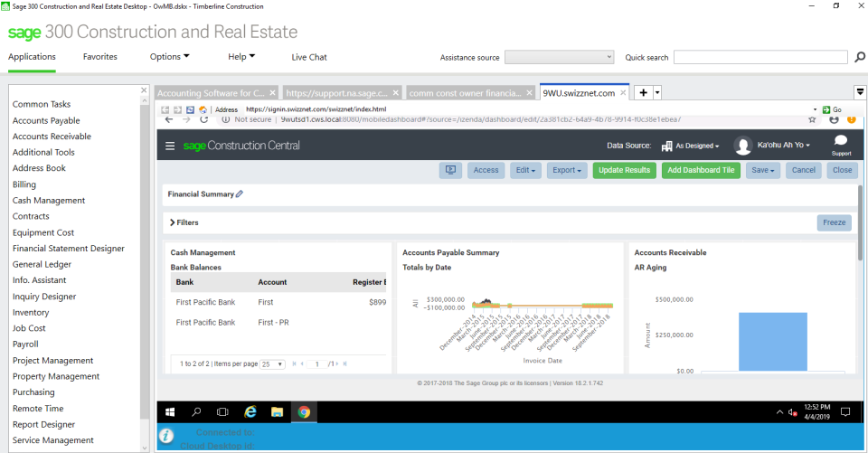Close the 9WU.swizznet.com tab
This screenshot has height=453, width=868.
pos(623,93)
